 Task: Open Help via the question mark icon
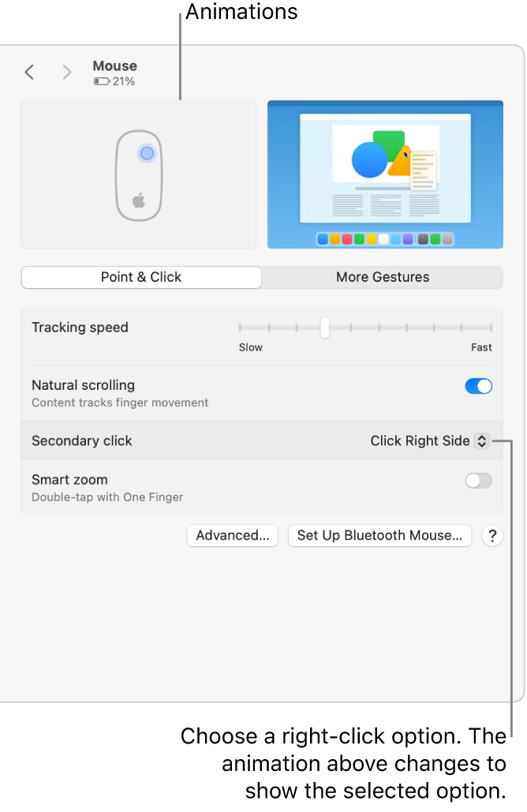pos(492,536)
